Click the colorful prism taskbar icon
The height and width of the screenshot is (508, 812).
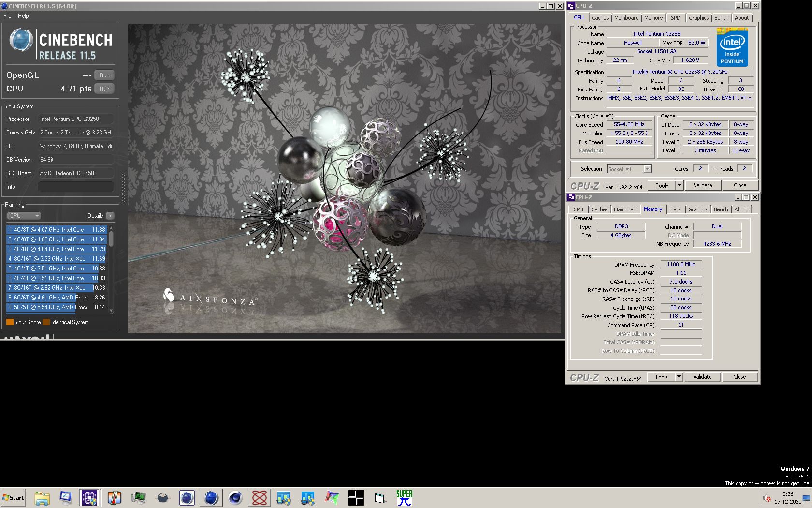[332, 497]
